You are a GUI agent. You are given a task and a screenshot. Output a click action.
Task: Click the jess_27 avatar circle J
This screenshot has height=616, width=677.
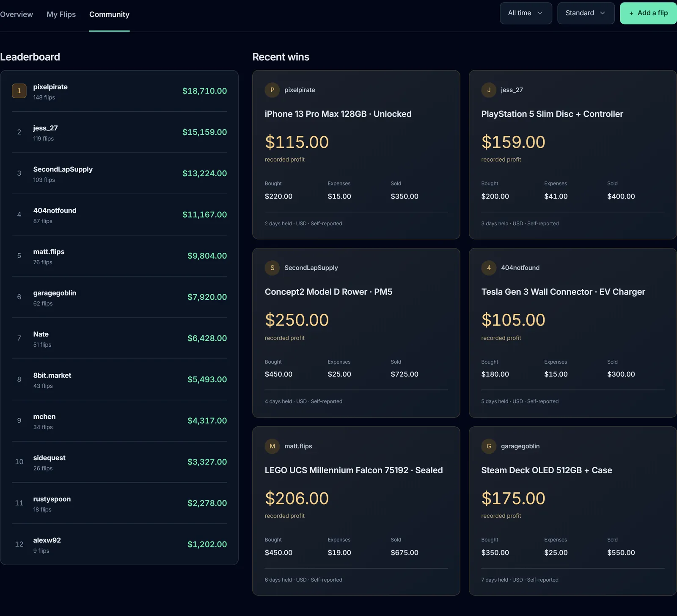coord(489,90)
